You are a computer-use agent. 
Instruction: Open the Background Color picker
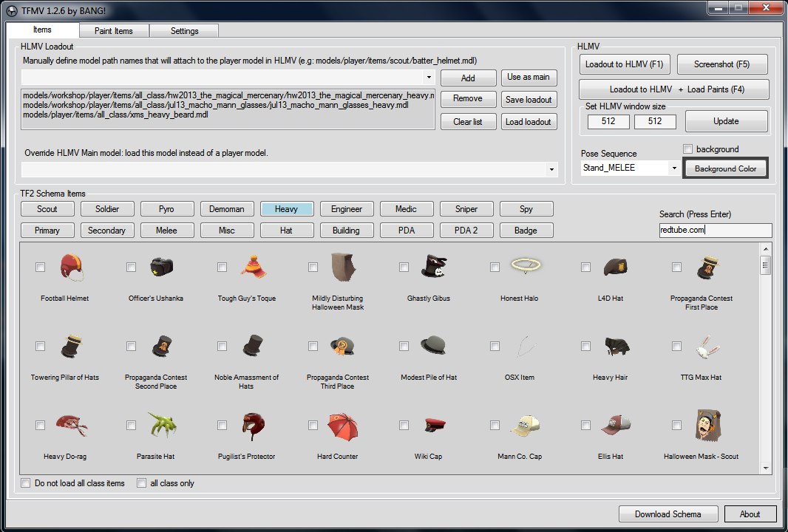[x=725, y=168]
